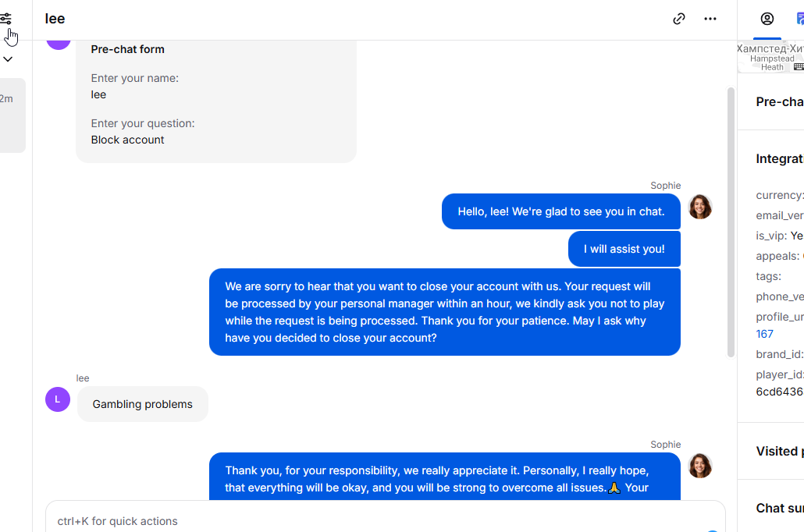This screenshot has height=532, width=804.
Task: Click the keyboard icon on the map
Action: coord(799,67)
